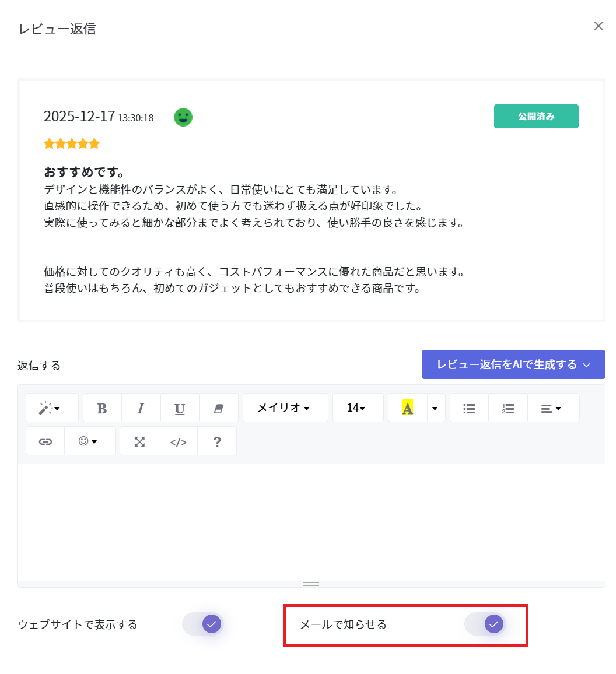Insert a bulleted list
The height and width of the screenshot is (674, 616).
[469, 408]
